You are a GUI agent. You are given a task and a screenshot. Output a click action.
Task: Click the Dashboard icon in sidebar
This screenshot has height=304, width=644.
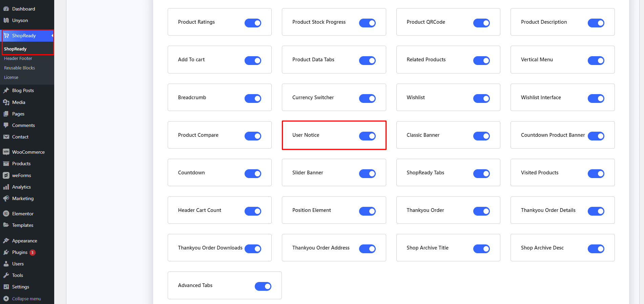[x=6, y=9]
